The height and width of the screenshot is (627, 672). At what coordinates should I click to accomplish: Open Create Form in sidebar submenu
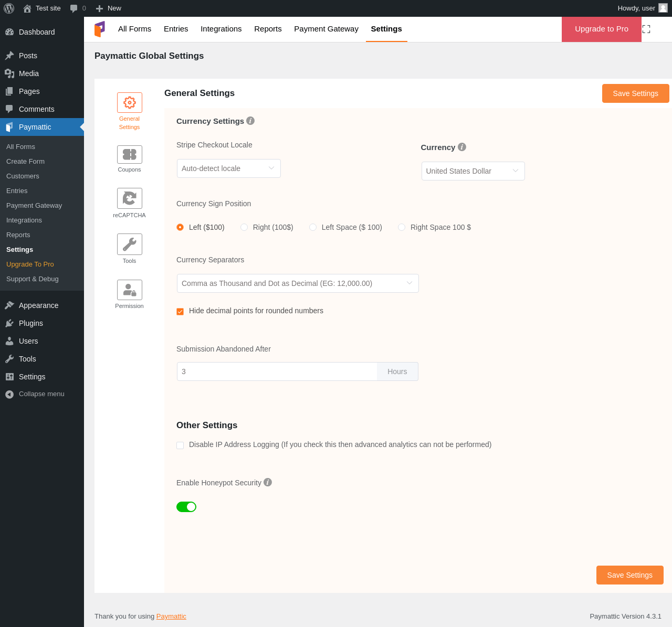click(x=42, y=162)
